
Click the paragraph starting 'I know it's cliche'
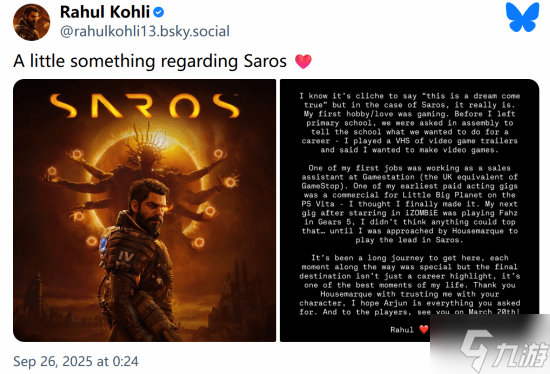[x=409, y=123]
